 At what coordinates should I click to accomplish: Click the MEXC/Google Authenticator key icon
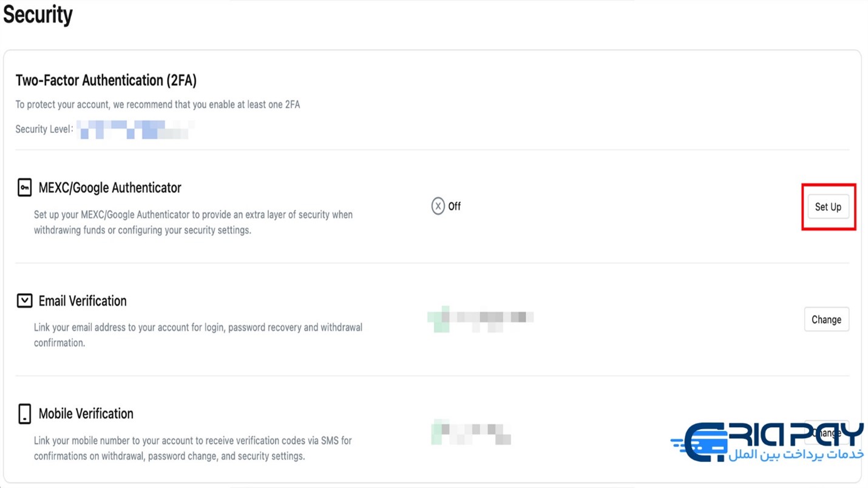[24, 188]
